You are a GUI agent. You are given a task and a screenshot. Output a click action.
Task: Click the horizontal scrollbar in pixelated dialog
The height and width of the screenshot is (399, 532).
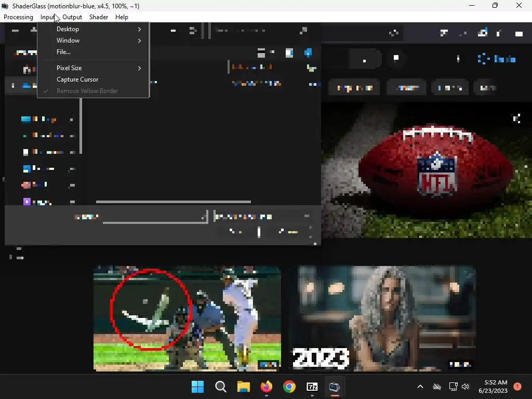point(174,202)
